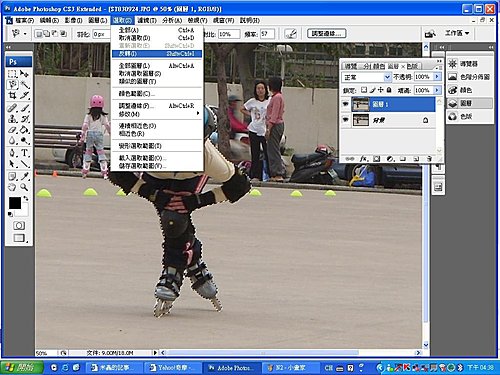Toggle Quick Mask mode button
This screenshot has height=375, width=500.
pyautogui.click(x=19, y=226)
